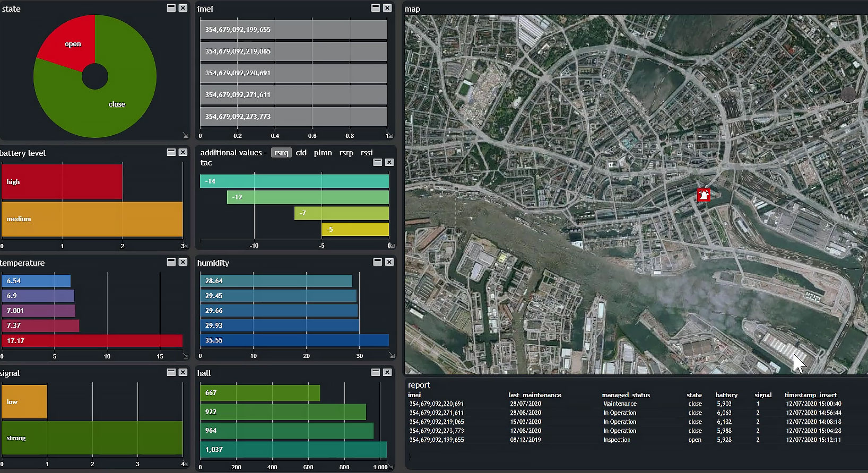Select report row for imei 354,679,092,199,655
The width and height of the screenshot is (868, 473).
[625, 440]
